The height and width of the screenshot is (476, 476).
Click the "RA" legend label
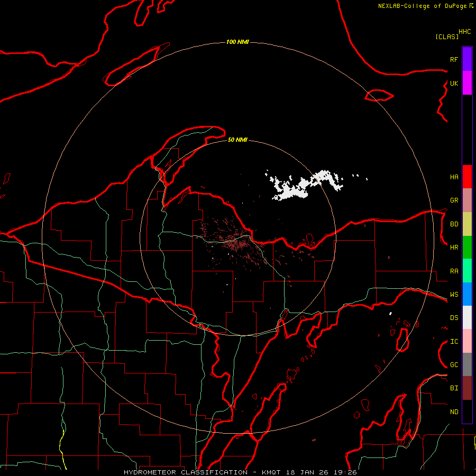pos(454,271)
